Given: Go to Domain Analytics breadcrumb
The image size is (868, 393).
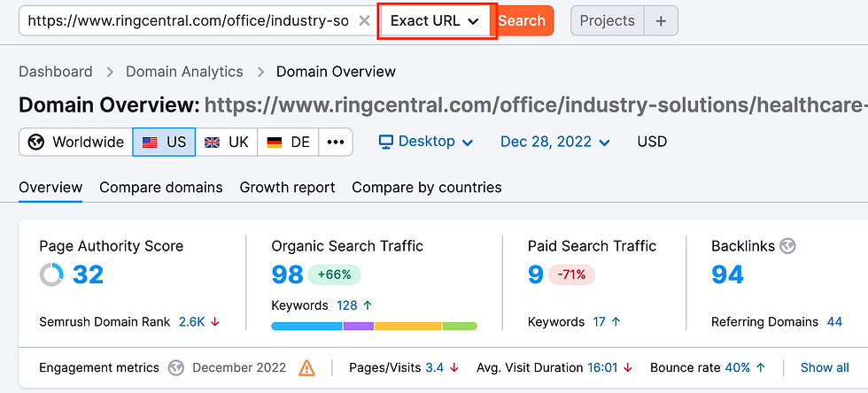Looking at the screenshot, I should [x=184, y=72].
